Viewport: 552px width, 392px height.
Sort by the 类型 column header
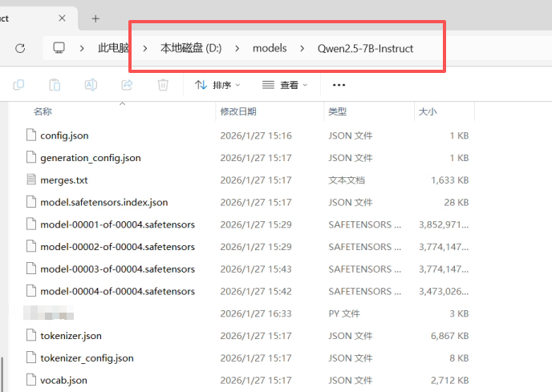338,111
